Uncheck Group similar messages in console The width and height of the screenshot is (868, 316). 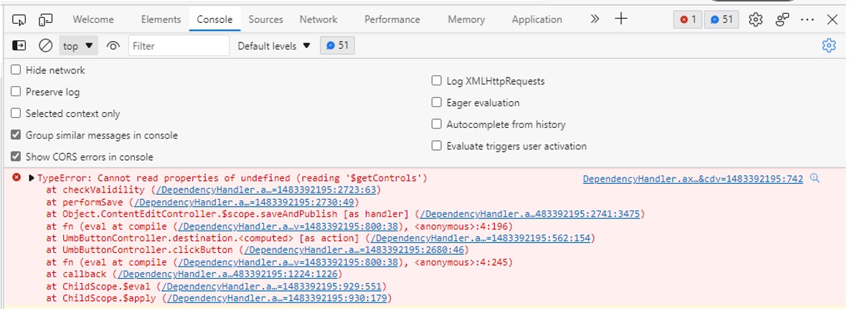(x=16, y=135)
